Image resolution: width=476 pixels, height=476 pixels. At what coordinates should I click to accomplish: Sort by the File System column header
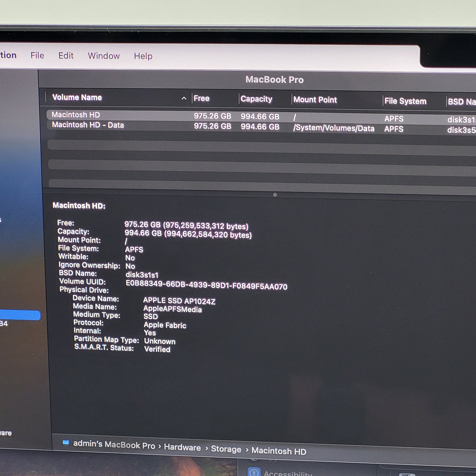pos(405,101)
